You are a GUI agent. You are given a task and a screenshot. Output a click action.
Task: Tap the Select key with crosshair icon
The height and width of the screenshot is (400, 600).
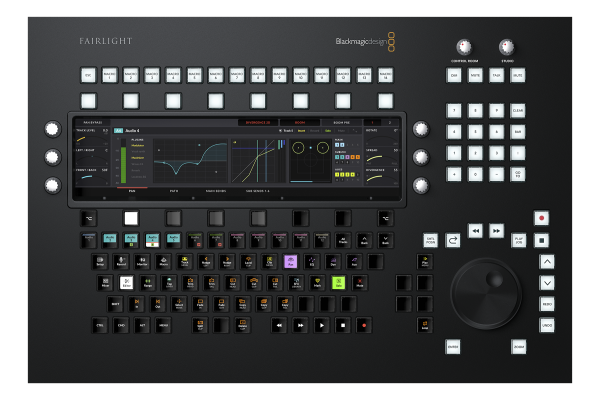[x=179, y=304]
